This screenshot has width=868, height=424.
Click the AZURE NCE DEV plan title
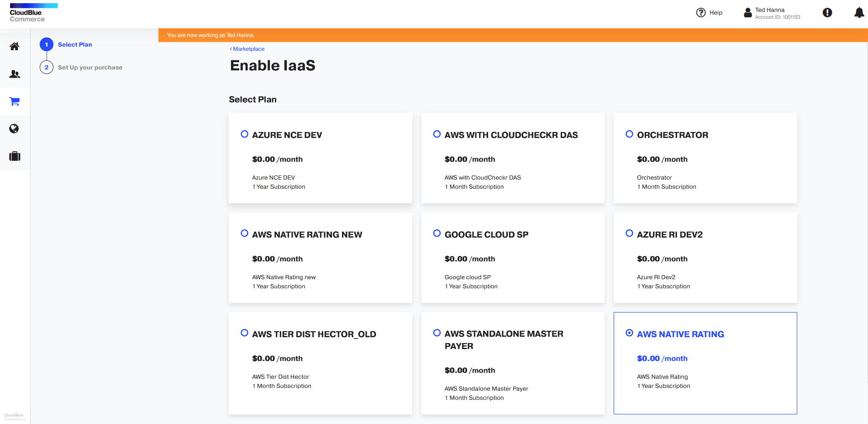coord(287,135)
